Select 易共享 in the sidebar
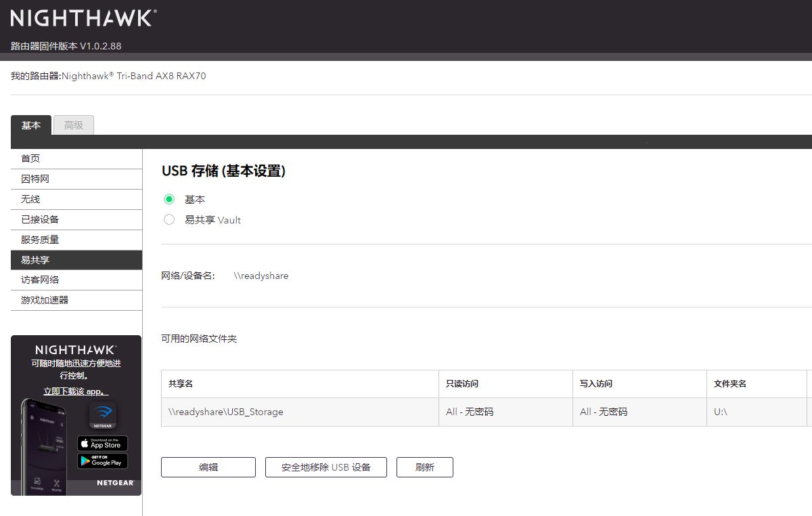This screenshot has width=812, height=516. [76, 260]
